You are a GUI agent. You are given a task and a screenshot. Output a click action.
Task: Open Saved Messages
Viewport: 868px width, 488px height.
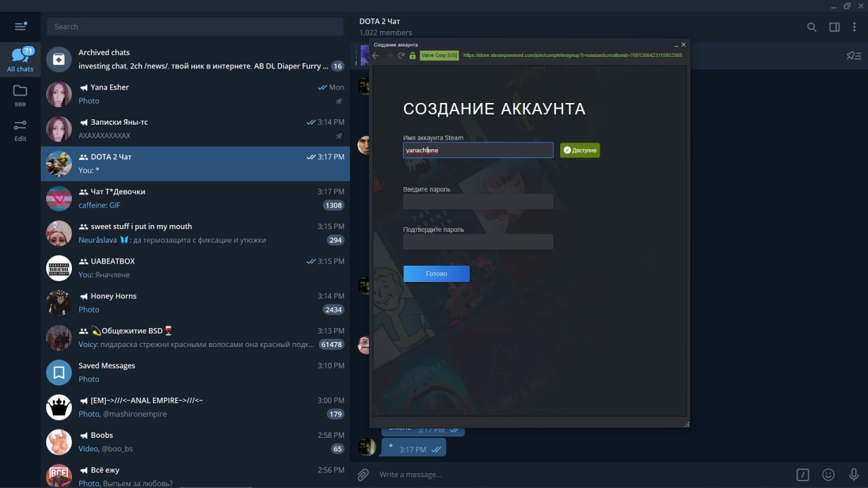point(195,372)
